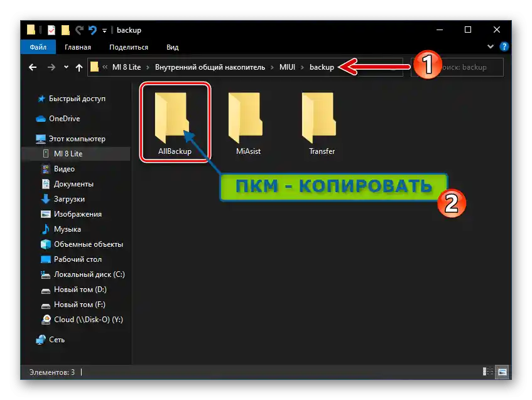Open the Customize Quick Access Toolbar dropdown
Image resolution: width=532 pixels, height=400 pixels.
click(x=104, y=31)
